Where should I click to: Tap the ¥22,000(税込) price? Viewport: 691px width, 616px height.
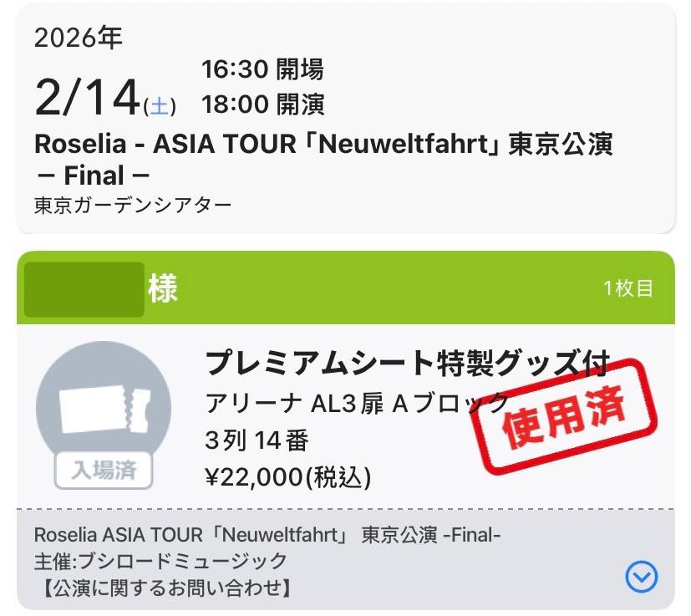pyautogui.click(x=287, y=476)
